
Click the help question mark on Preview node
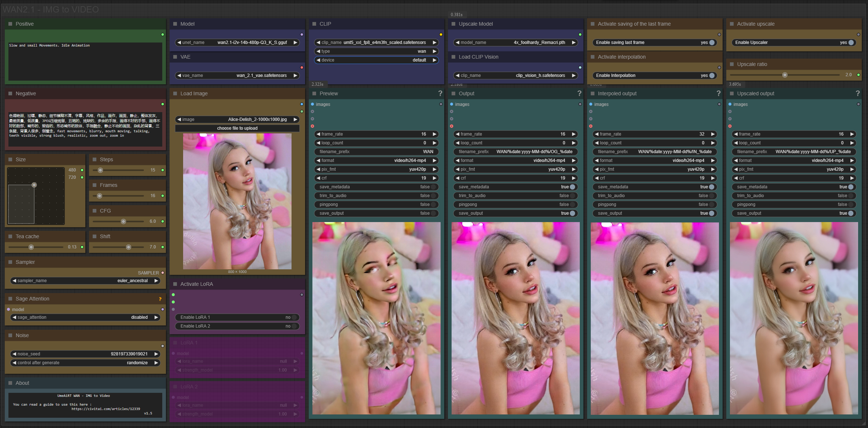(x=440, y=93)
